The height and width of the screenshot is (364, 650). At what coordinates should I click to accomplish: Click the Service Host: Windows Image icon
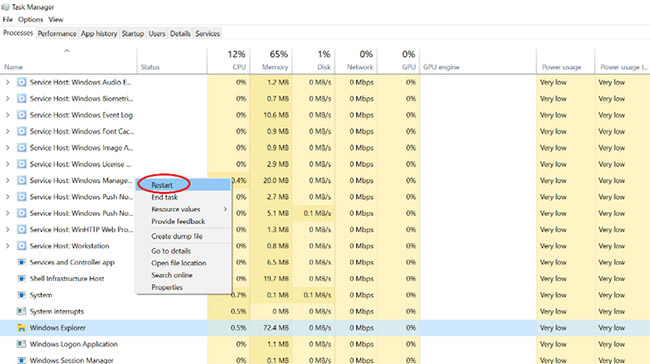(21, 148)
